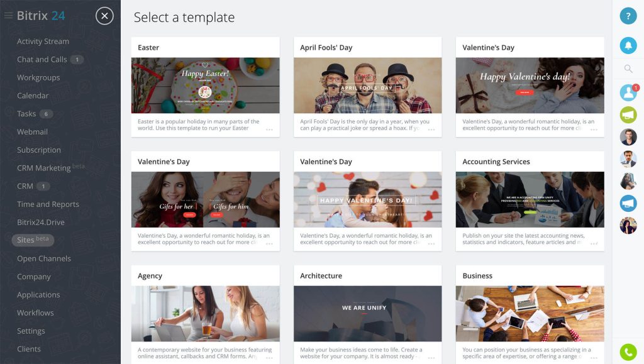
Task: Click the green megaphone icon
Action: click(x=628, y=114)
